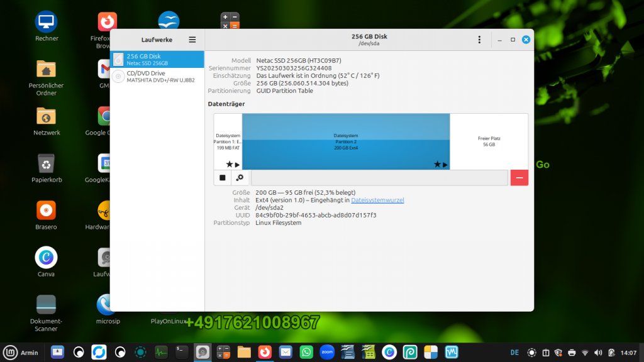Open the three-dot drive options menu
Image resolution: width=644 pixels, height=362 pixels.
[x=480, y=40]
